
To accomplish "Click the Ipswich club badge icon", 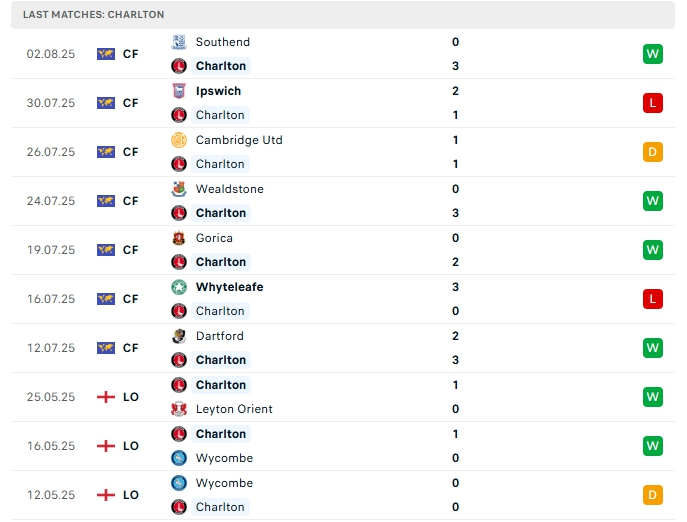I will click(x=179, y=91).
